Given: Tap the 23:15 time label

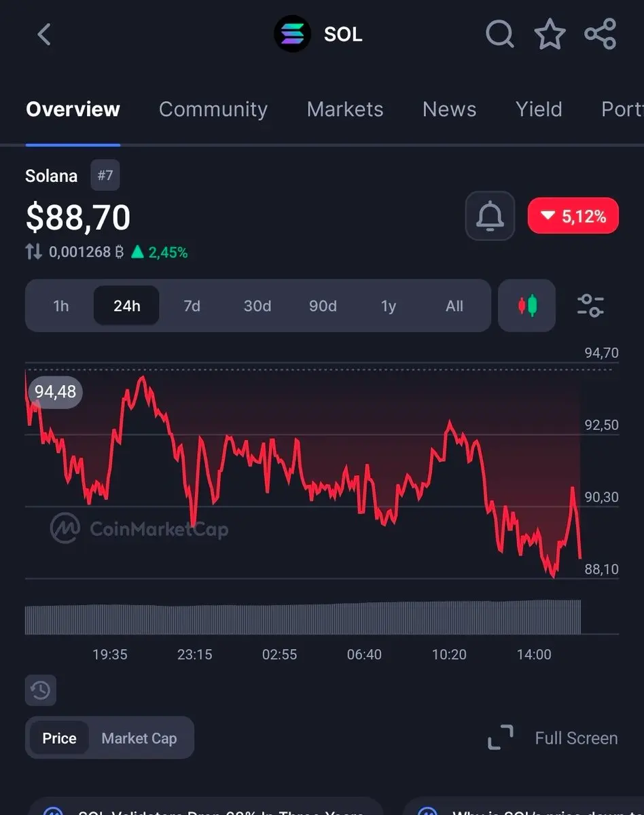Looking at the screenshot, I should tap(195, 654).
